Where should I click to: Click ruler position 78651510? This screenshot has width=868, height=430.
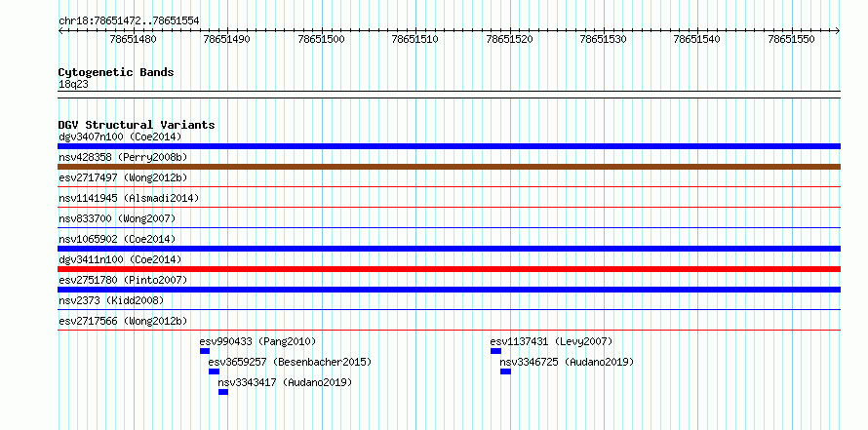415,39
